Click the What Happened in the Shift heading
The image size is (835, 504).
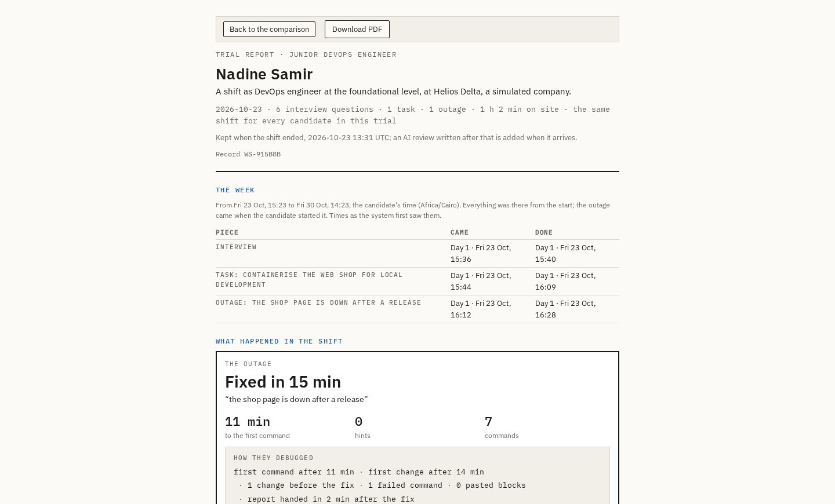(x=279, y=341)
